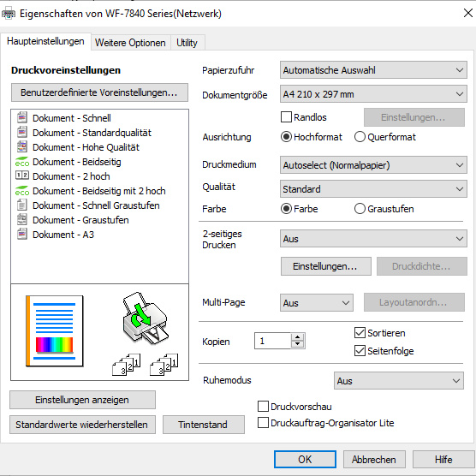
Task: Select preset "Dokument - 2 hoch"
Action: [x=71, y=176]
